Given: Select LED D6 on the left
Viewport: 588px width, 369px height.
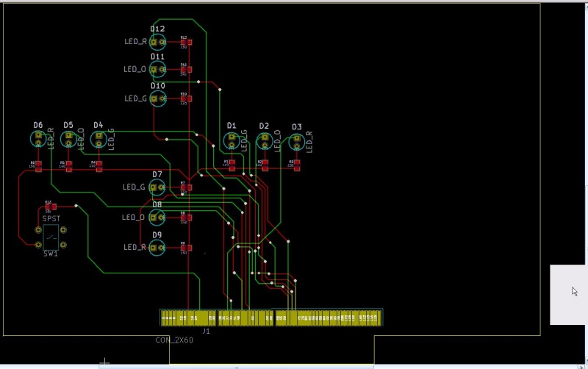Looking at the screenshot, I should coord(39,137).
